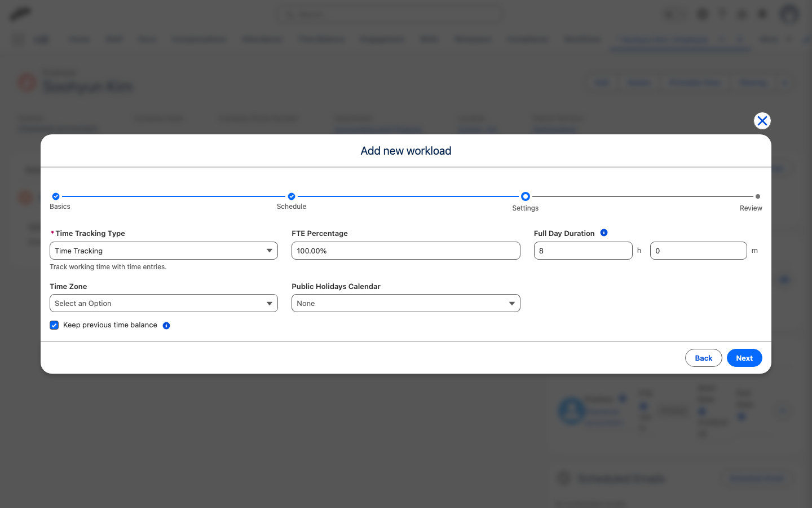This screenshot has width=812, height=508.
Task: Click the Keep previous time balance label
Action: coord(110,325)
